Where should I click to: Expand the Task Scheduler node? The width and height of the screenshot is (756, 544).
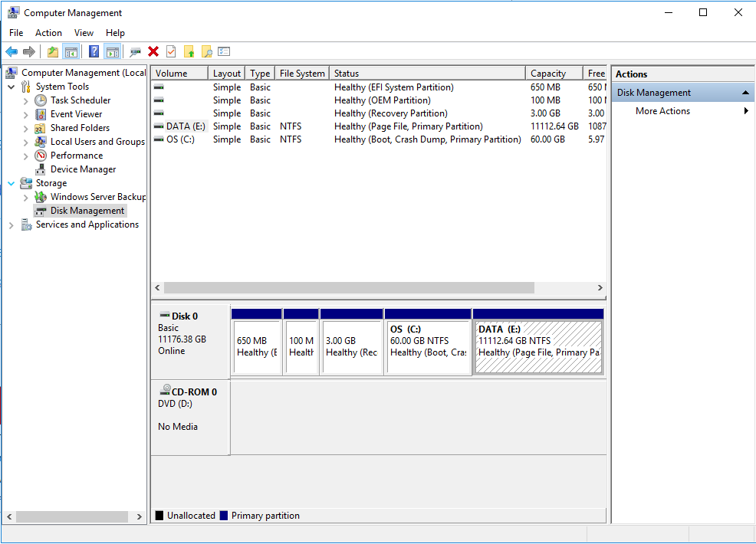pos(25,100)
